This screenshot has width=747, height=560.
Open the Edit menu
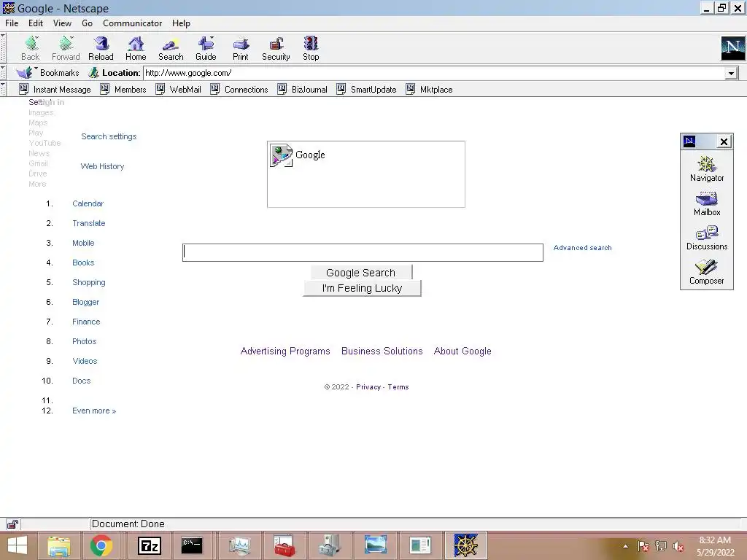pyautogui.click(x=36, y=23)
